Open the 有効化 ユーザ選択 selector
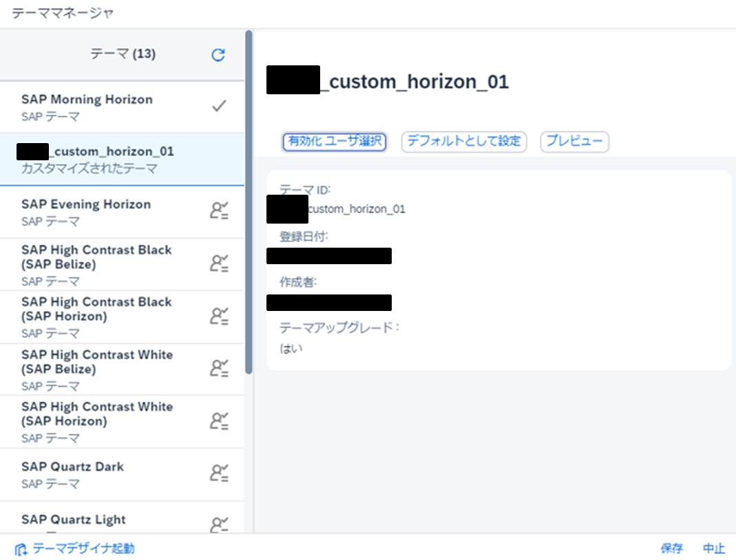Viewport: 736px width, 560px height. (x=334, y=142)
